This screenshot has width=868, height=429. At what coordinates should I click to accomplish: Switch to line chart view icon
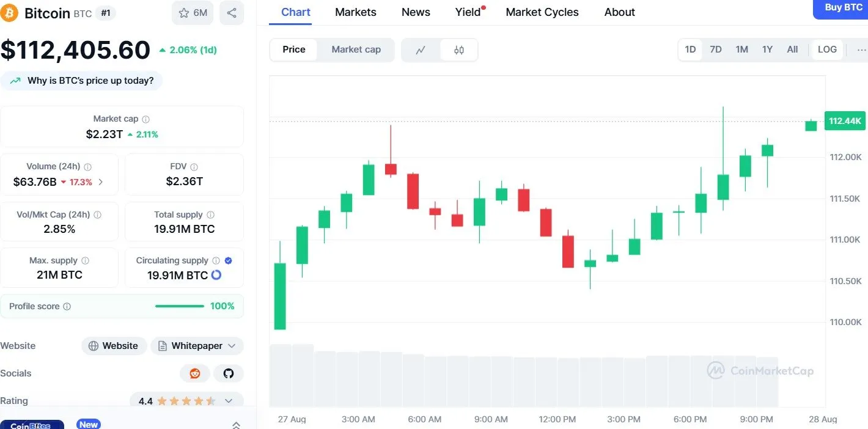point(421,50)
